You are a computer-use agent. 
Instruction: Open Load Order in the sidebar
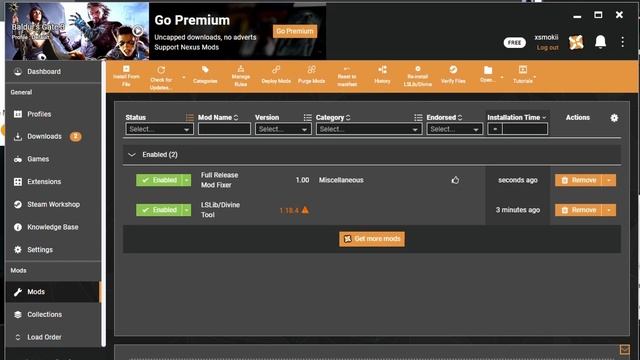coord(53,337)
